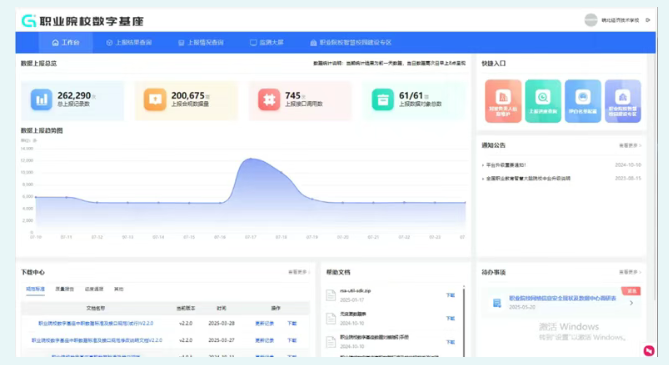Click the green data objects count icon
669x365 pixels.
tap(383, 100)
